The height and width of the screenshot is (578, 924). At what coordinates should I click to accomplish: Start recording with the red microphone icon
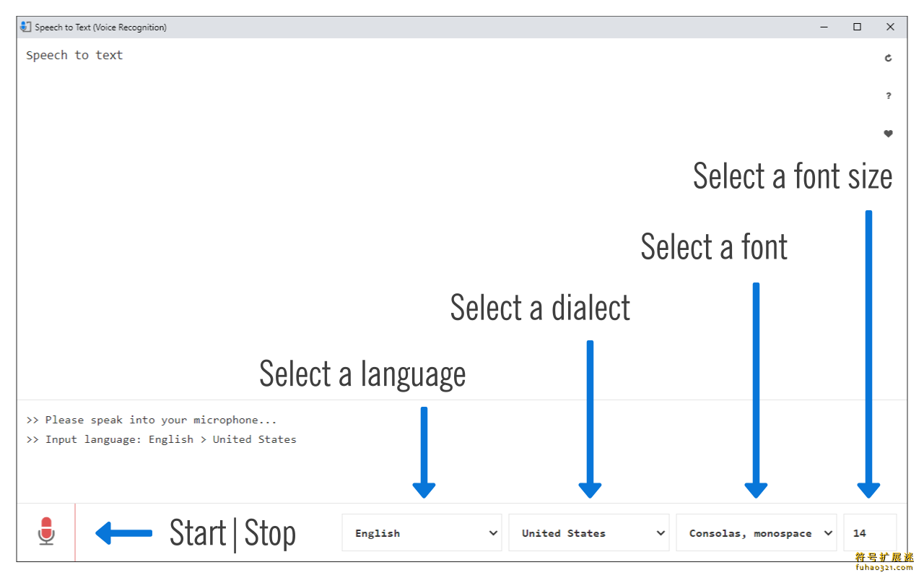click(x=46, y=531)
